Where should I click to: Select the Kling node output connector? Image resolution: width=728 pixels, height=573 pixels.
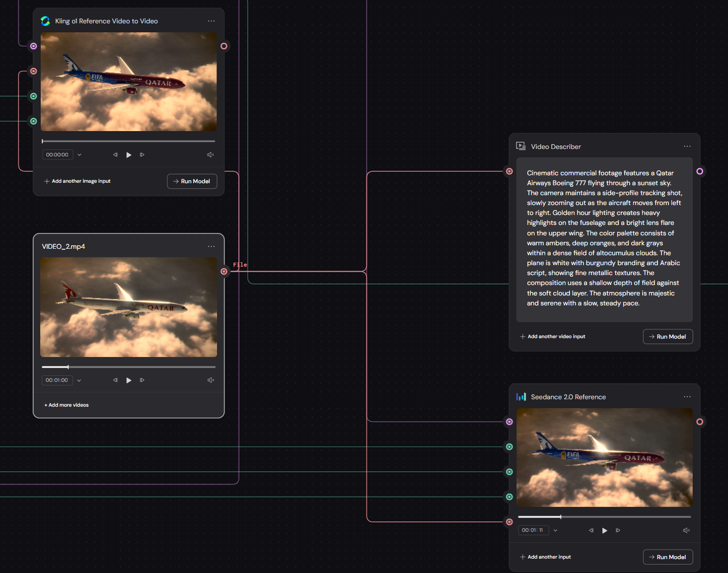tap(224, 46)
